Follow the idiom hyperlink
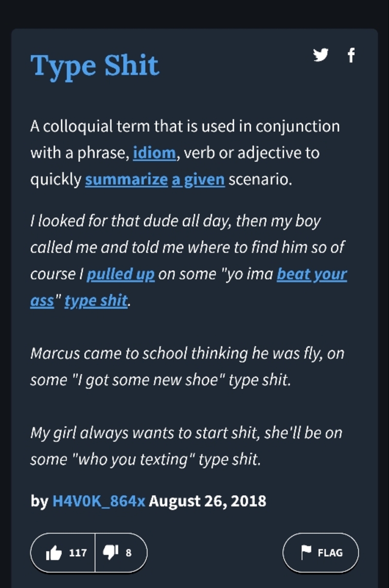 [154, 153]
